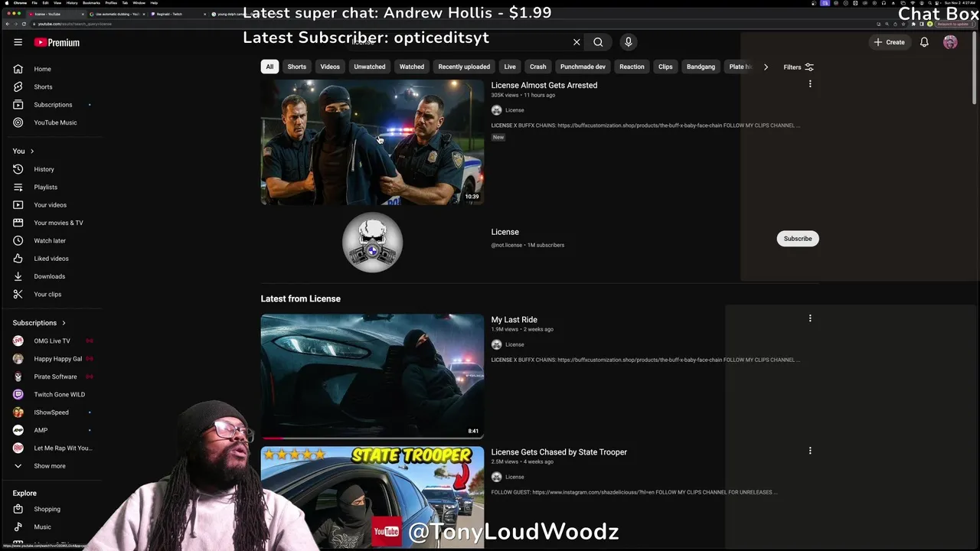
Task: Open IShowSpeed channel
Action: pos(51,412)
